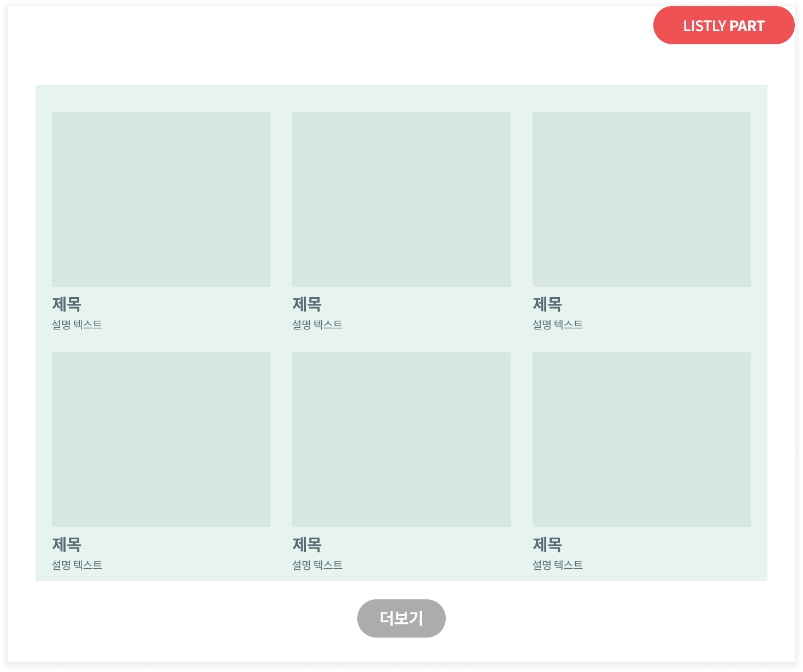Click 설명 텍스트 under the second card
The height and width of the screenshot is (672, 803).
point(317,325)
